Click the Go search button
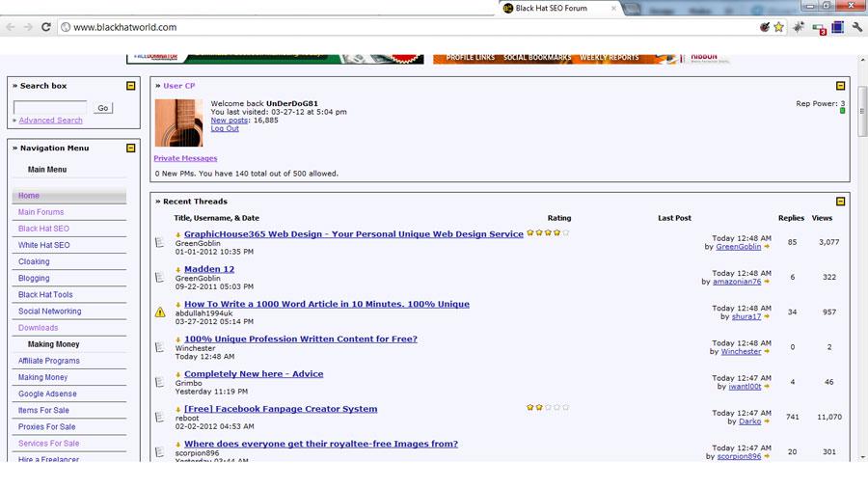The width and height of the screenshot is (868, 488). pyautogui.click(x=103, y=108)
